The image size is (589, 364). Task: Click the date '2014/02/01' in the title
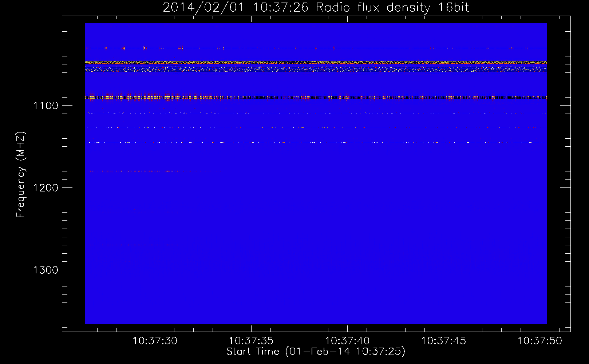pyautogui.click(x=203, y=8)
